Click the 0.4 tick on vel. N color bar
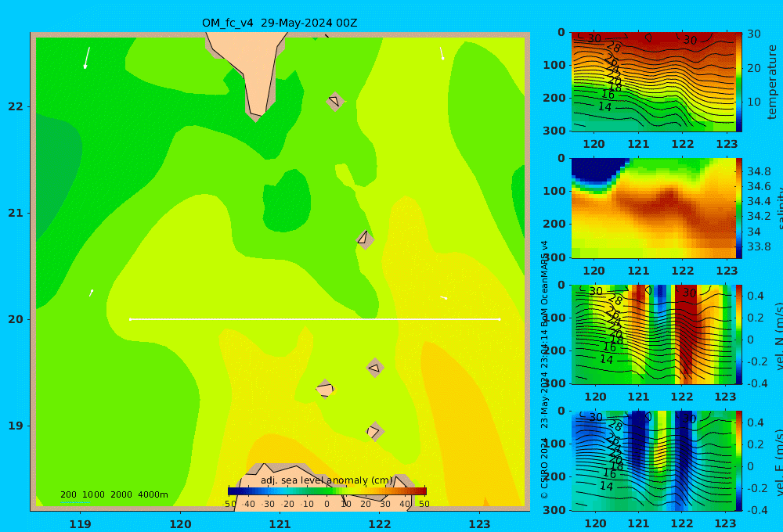This screenshot has width=783, height=532. coord(756,296)
